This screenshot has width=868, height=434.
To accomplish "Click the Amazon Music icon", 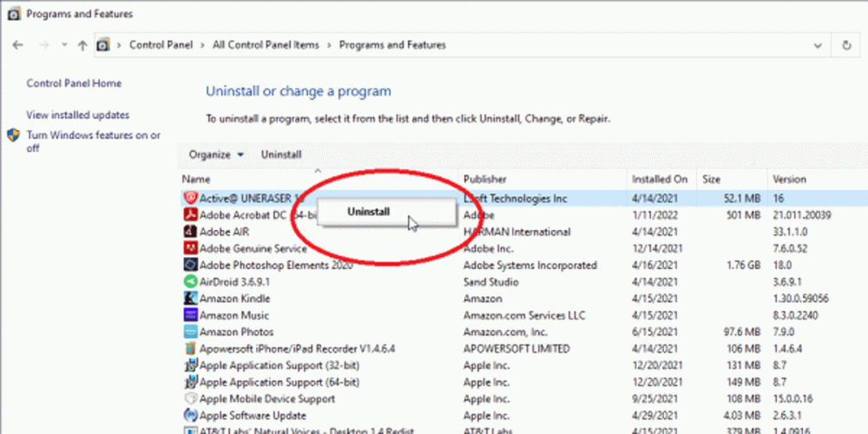I will coord(191,315).
